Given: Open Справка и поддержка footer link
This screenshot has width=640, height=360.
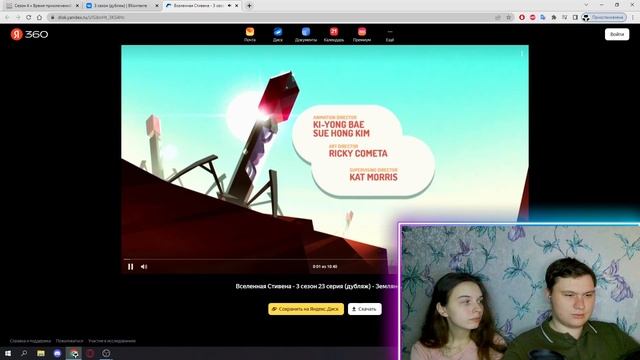Looking at the screenshot, I should 30,341.
